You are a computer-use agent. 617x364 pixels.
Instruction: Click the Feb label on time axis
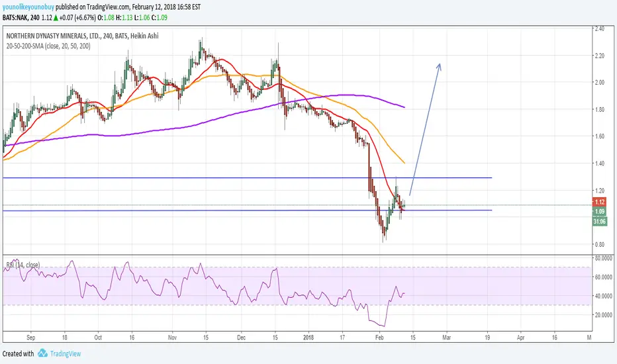click(x=379, y=338)
